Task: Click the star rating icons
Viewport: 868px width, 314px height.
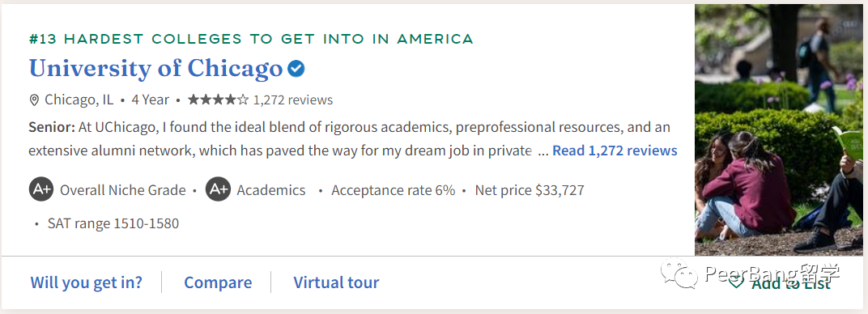Action: click(x=219, y=100)
